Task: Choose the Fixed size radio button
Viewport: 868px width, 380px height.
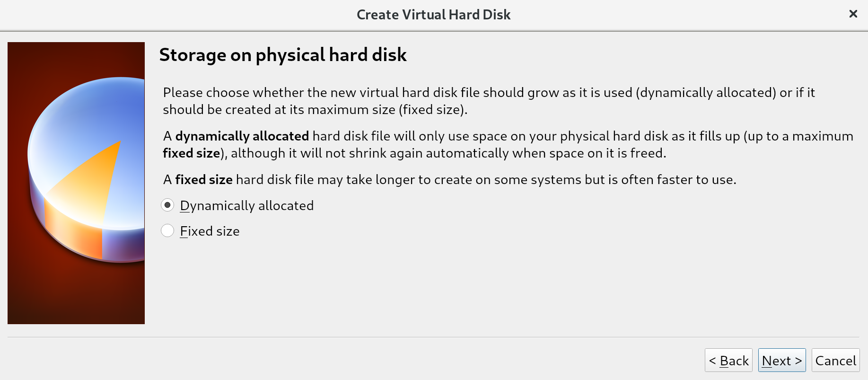Action: pos(167,231)
